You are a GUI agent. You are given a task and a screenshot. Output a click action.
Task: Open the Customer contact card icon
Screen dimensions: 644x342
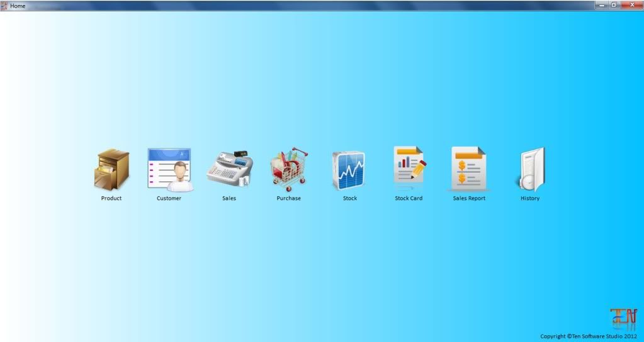point(170,170)
